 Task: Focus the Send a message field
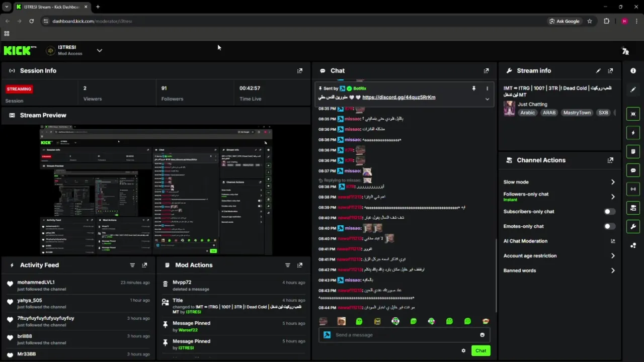[x=405, y=335]
